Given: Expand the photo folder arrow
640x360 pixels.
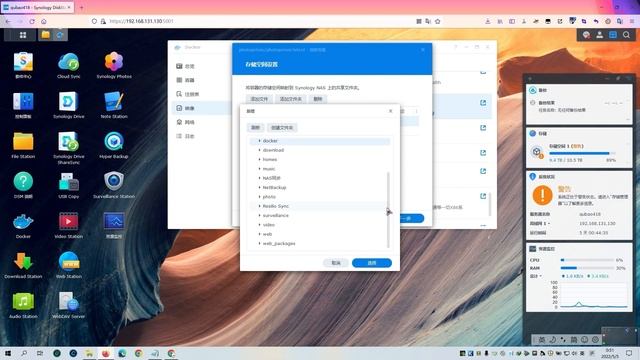Looking at the screenshot, I should [x=259, y=197].
